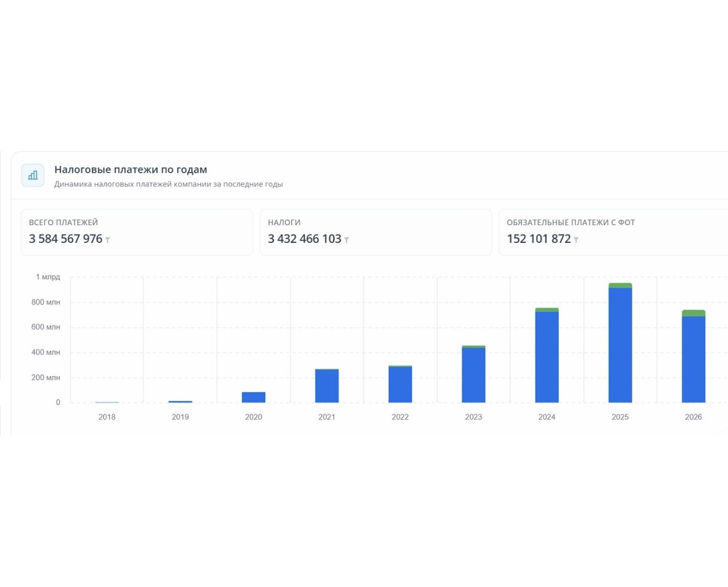
Task: Click the green top segment of the 2026 bar
Action: (x=693, y=313)
